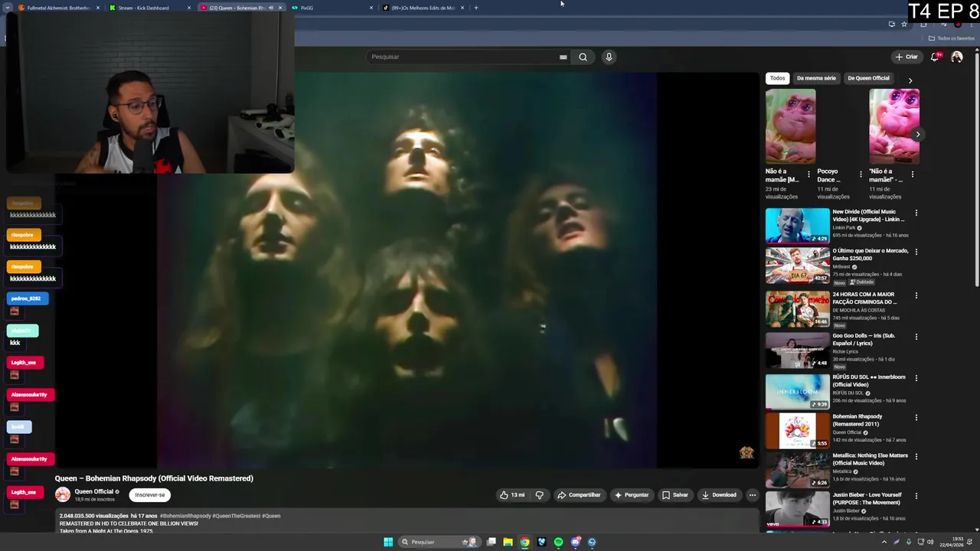Click the YouTube search magnifier button

583,57
